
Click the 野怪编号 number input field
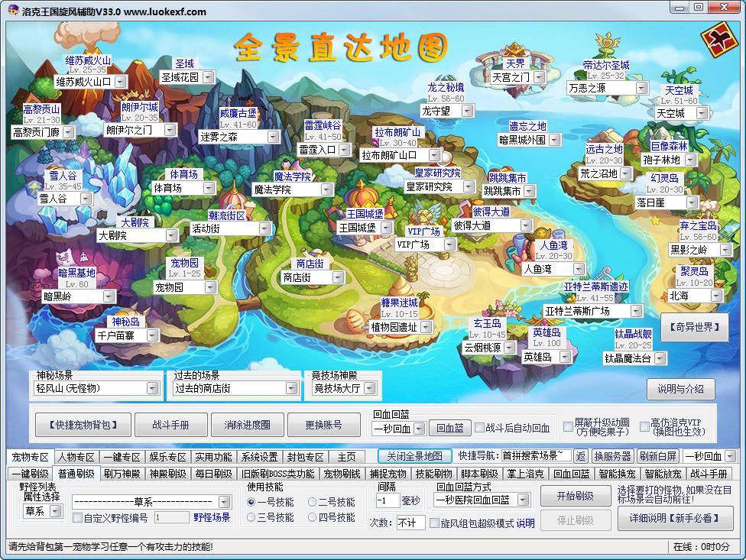171,517
